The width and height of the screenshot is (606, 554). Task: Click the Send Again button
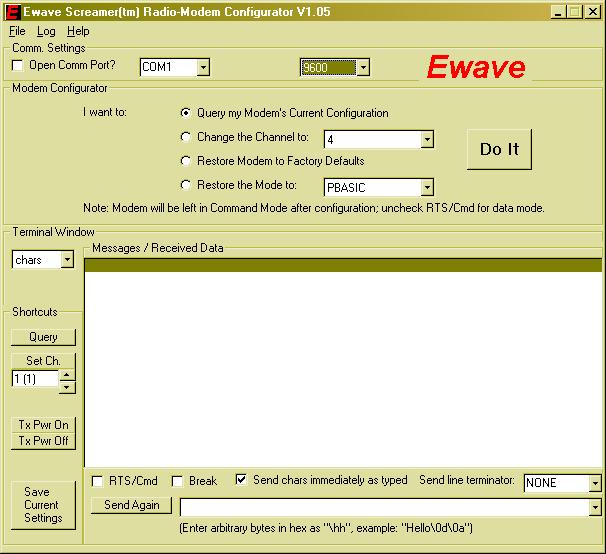click(131, 505)
